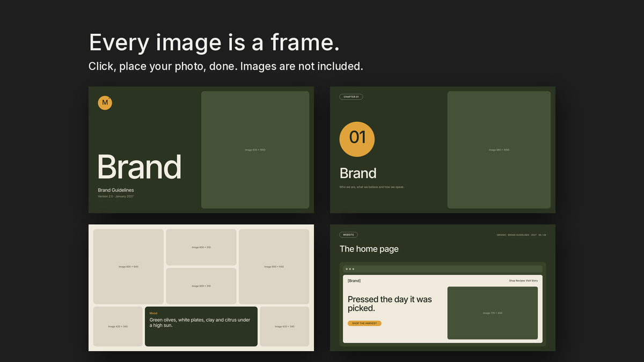The height and width of the screenshot is (362, 644).
Task: Click the orange 01 chapter number circle
Action: coord(357,139)
